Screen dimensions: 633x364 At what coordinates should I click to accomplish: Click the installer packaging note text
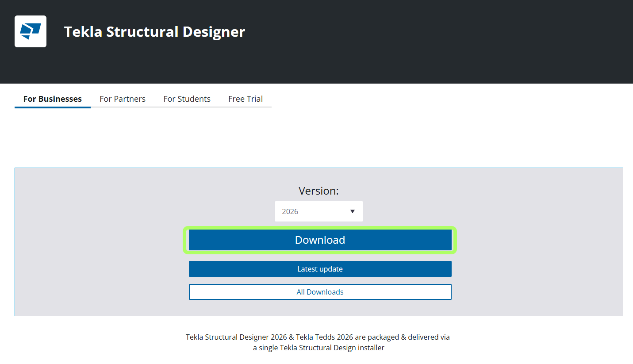click(x=318, y=342)
